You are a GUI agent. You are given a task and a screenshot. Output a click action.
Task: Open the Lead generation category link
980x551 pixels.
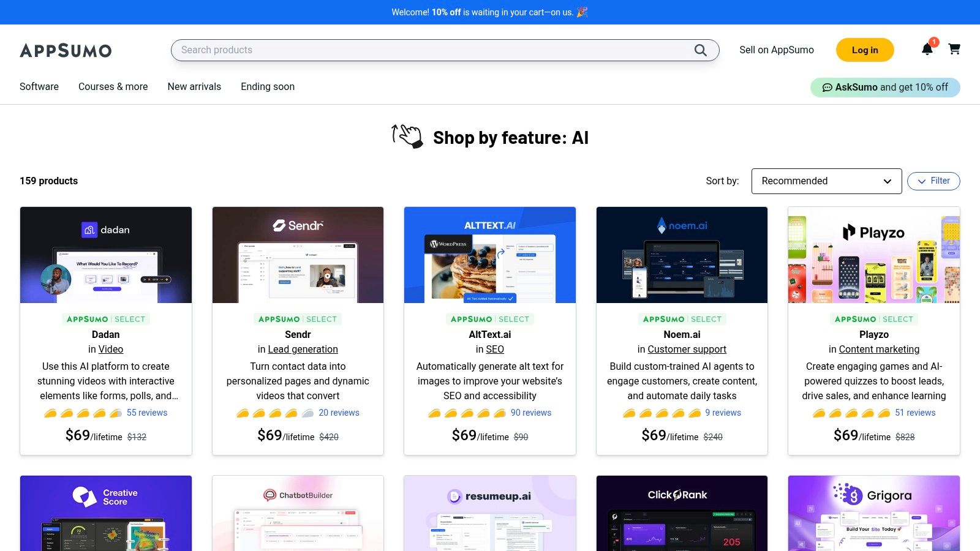(x=303, y=350)
